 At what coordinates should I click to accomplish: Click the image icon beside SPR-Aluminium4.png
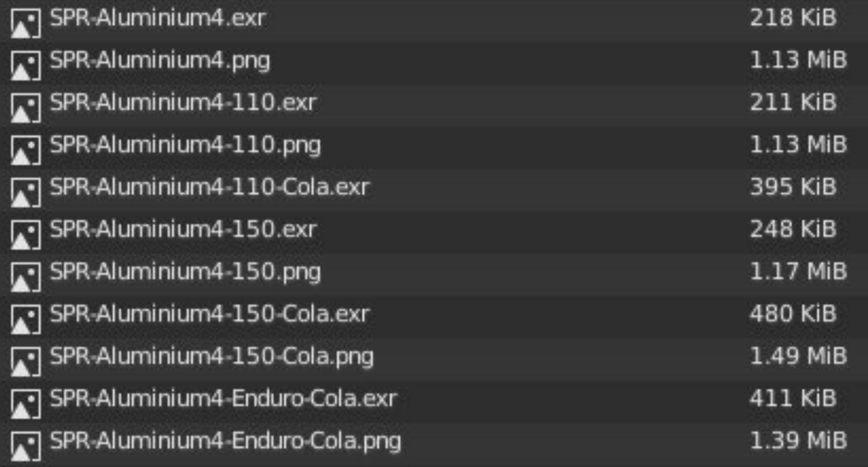pos(27,61)
